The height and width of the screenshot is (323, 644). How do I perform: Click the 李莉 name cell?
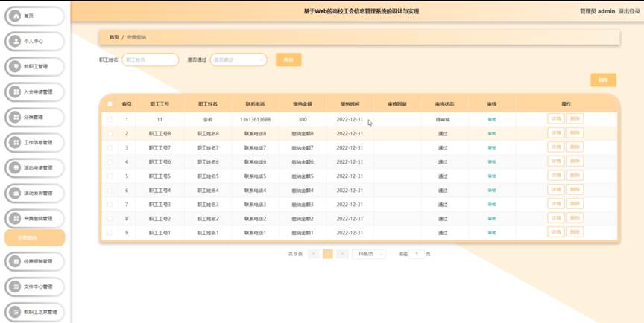208,120
